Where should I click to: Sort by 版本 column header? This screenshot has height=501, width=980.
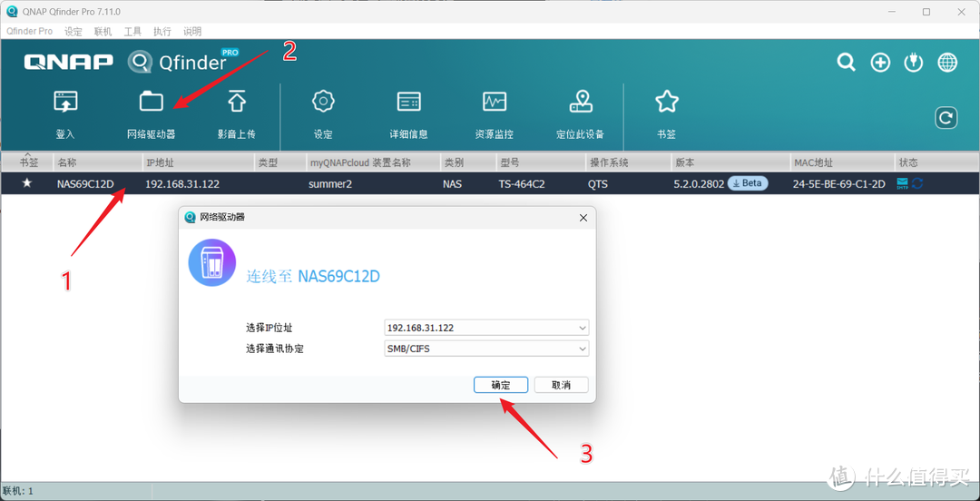coord(730,162)
